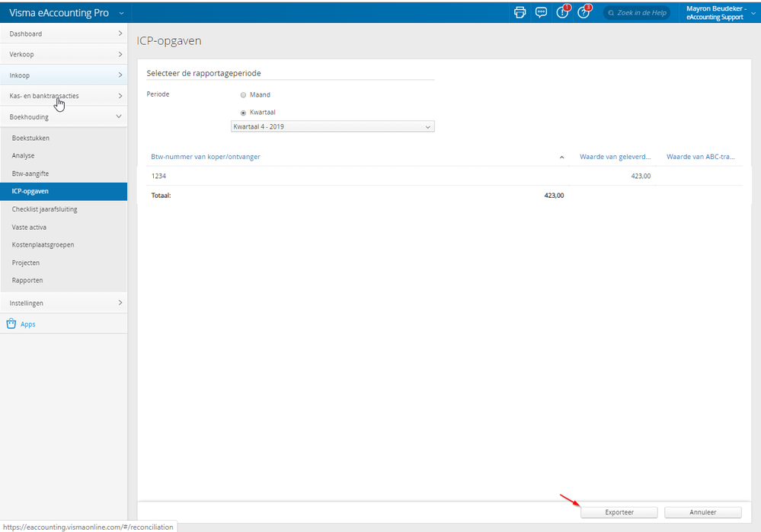Open the help question mark icon

tap(584, 12)
